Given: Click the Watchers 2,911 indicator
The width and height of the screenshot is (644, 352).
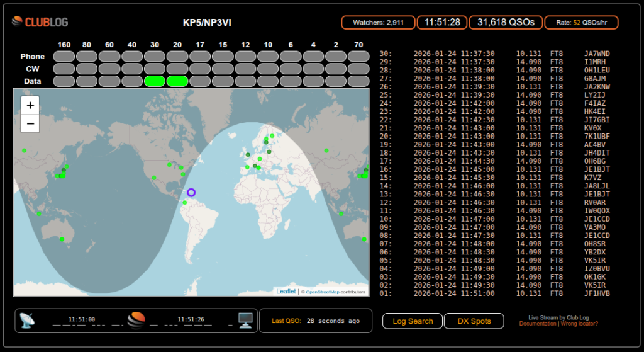Looking at the screenshot, I should tap(378, 23).
